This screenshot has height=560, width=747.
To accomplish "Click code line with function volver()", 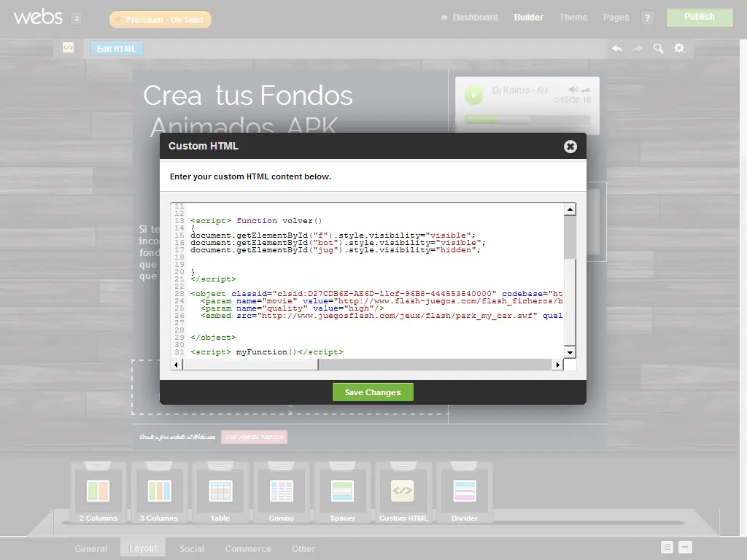I will (256, 221).
